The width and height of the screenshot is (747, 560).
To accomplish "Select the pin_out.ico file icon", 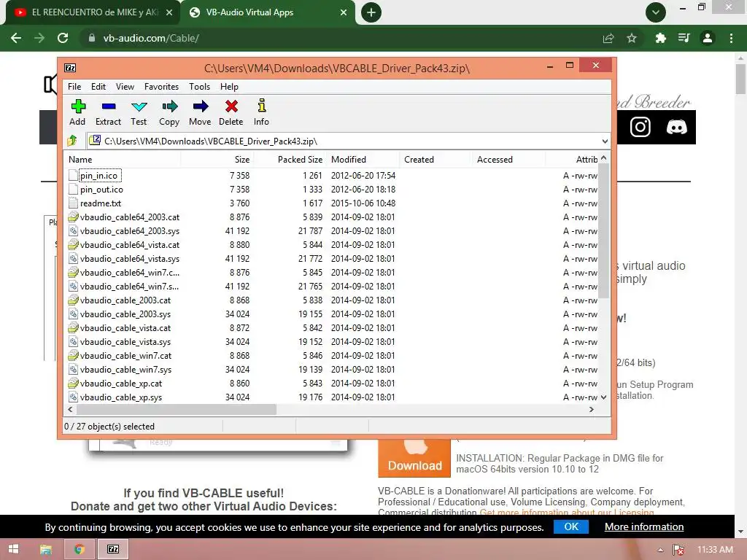I will (73, 190).
